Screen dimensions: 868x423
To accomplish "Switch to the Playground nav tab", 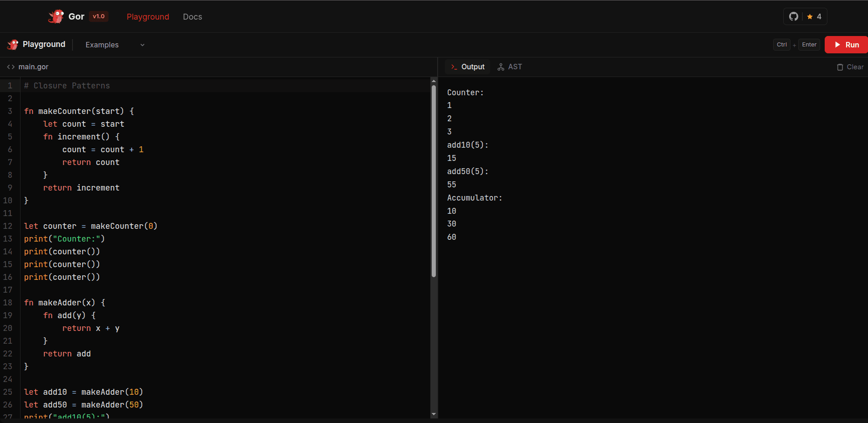I will pyautogui.click(x=148, y=17).
